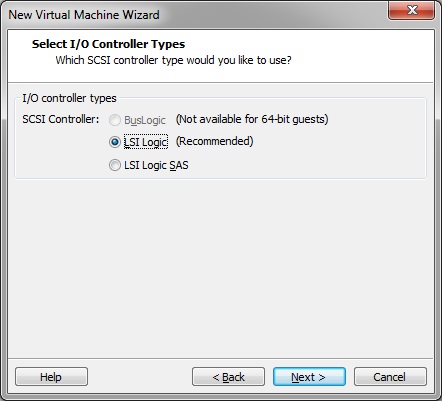This screenshot has width=443, height=401.
Task: Close the wizard with the red X
Action: (x=411, y=10)
